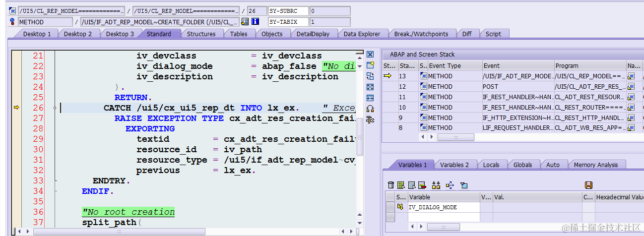
Task: Click the METHOD icon in stack level 10
Action: pos(423,107)
